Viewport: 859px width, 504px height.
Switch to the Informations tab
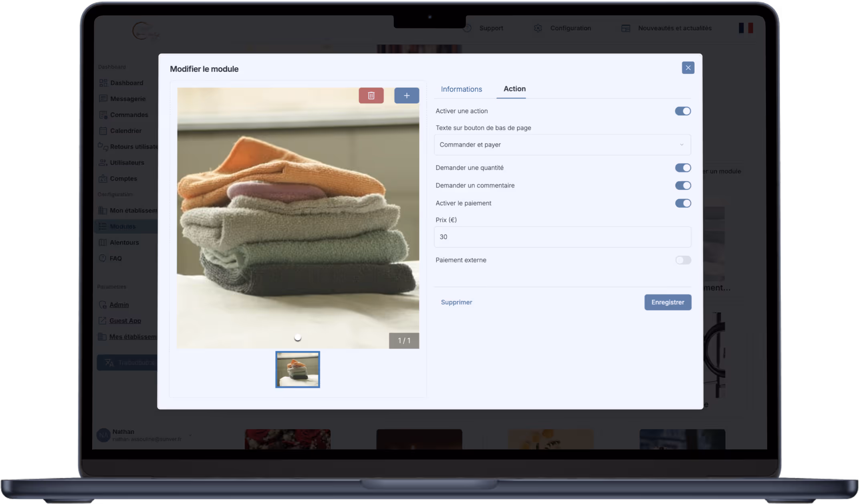(x=461, y=89)
